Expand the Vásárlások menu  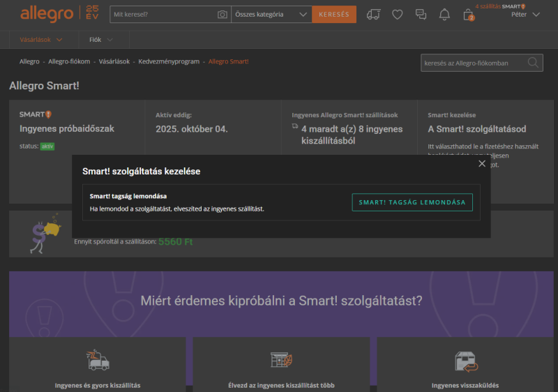41,40
